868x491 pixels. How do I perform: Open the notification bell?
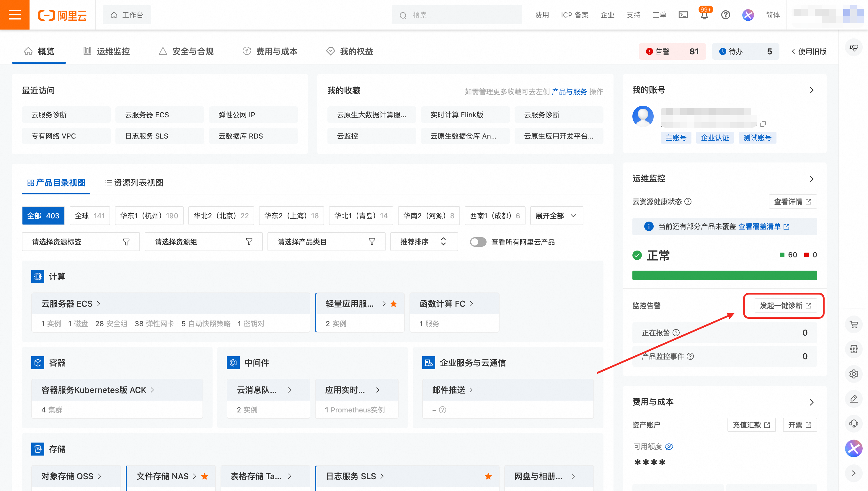(x=704, y=16)
